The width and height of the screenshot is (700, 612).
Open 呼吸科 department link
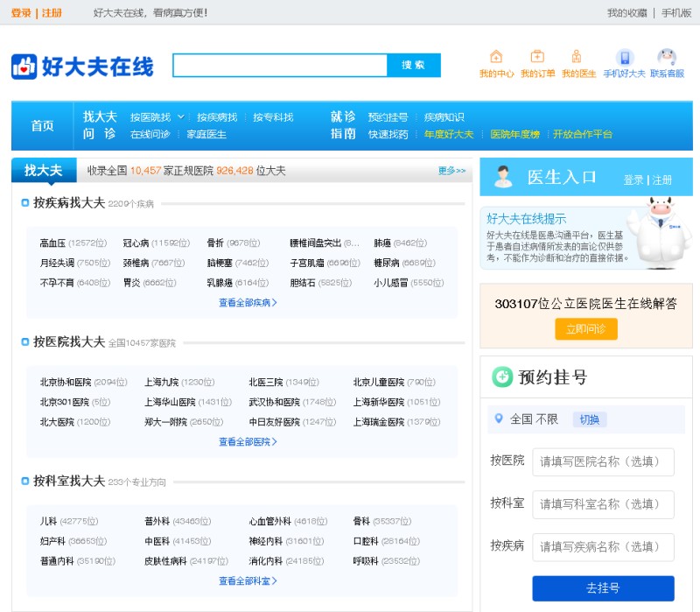pos(366,560)
